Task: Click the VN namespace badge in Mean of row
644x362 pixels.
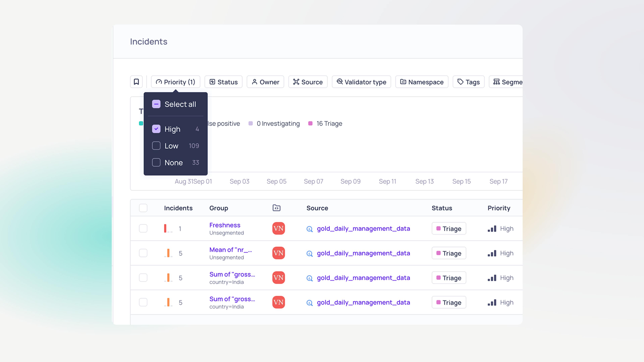Action: coord(279,253)
